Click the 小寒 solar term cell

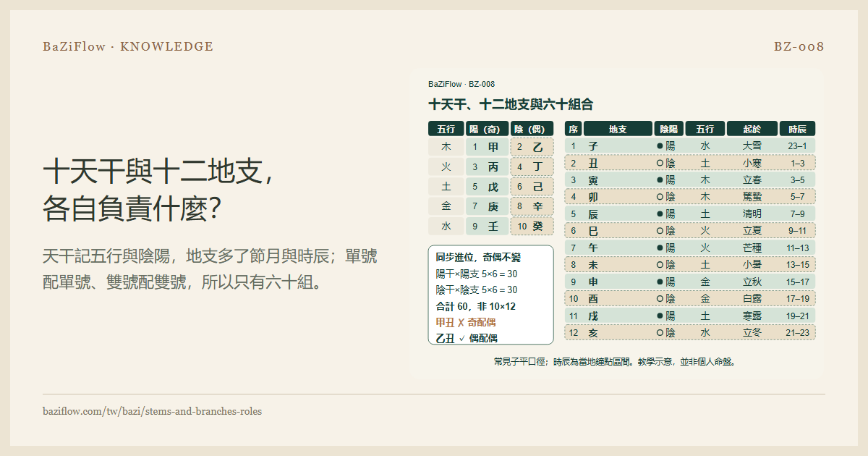tap(752, 163)
